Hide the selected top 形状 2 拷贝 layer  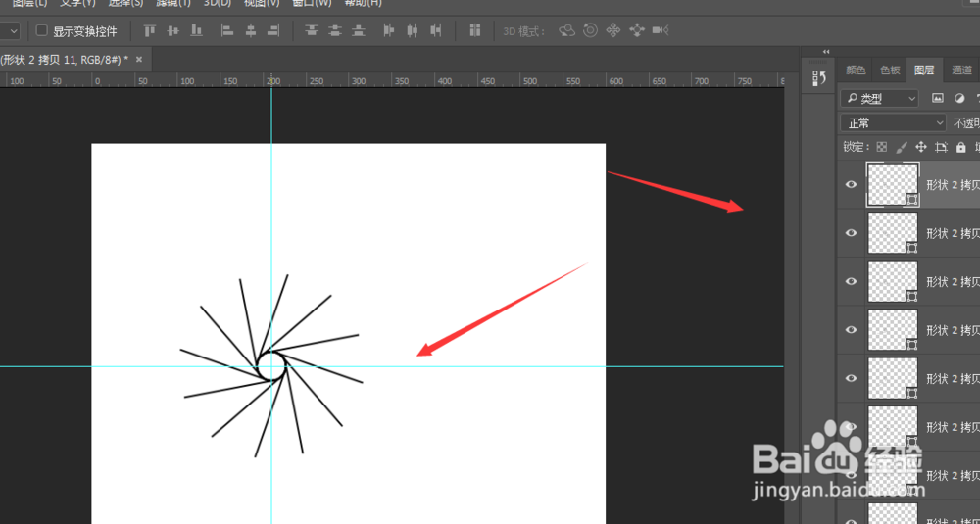(x=851, y=184)
